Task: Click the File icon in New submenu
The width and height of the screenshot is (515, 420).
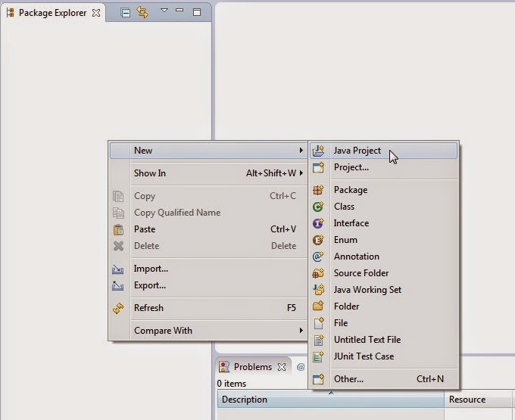Action: tap(318, 323)
